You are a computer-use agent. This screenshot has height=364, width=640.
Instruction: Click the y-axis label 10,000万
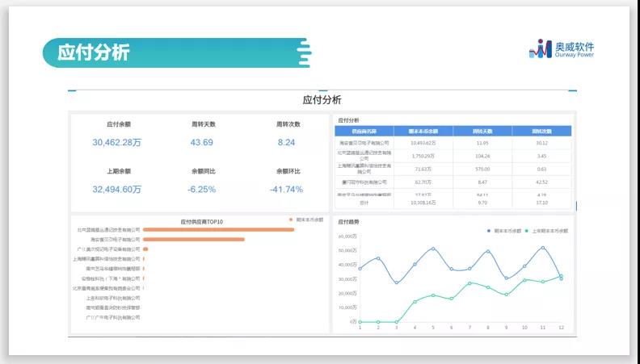347,308
